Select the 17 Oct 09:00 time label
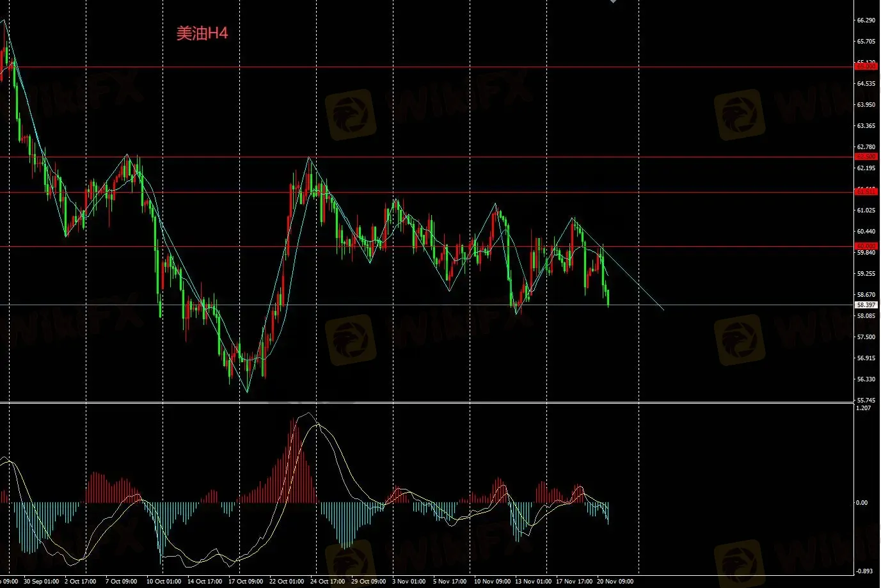The height and width of the screenshot is (588, 881). 246,582
